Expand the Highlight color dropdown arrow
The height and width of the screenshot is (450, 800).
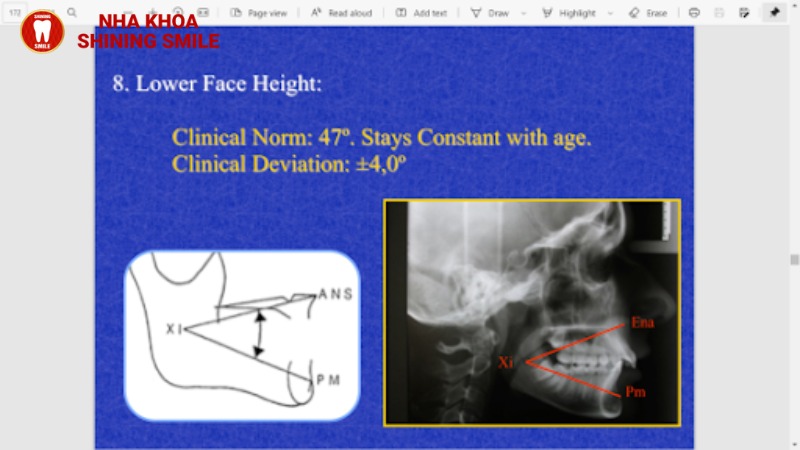point(610,13)
